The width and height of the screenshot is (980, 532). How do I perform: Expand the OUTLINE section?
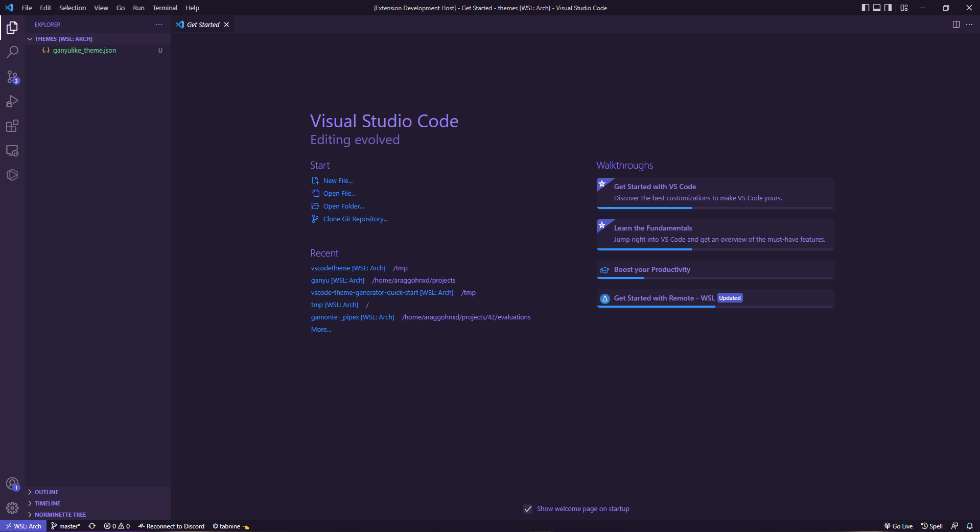click(x=98, y=492)
